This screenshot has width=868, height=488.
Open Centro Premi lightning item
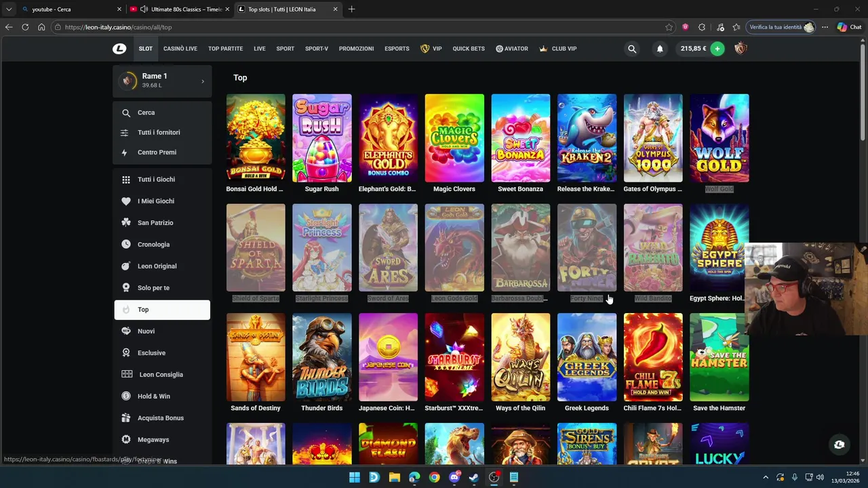(x=162, y=152)
